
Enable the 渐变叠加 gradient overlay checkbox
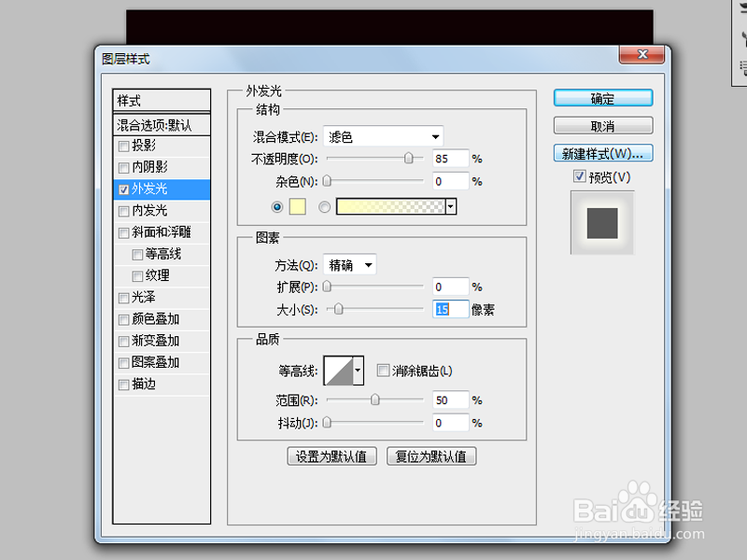[x=124, y=342]
